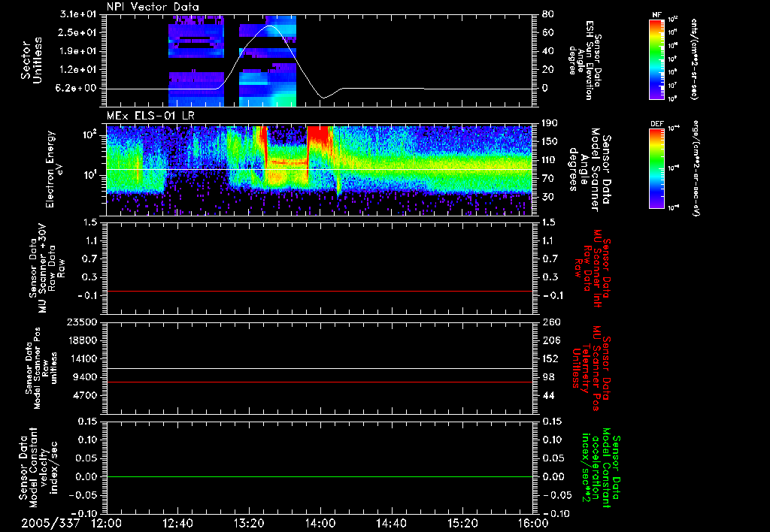Click the 'Sector Unitless' axis title

pos(32,60)
